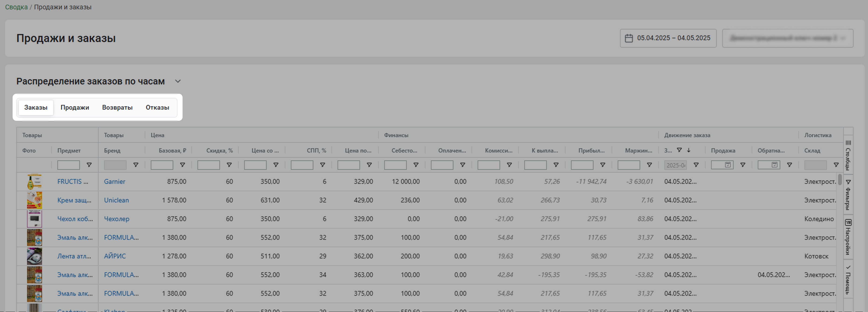Open calendar picker in Продажа filter
Viewport: 868px width, 312px height.
click(728, 165)
